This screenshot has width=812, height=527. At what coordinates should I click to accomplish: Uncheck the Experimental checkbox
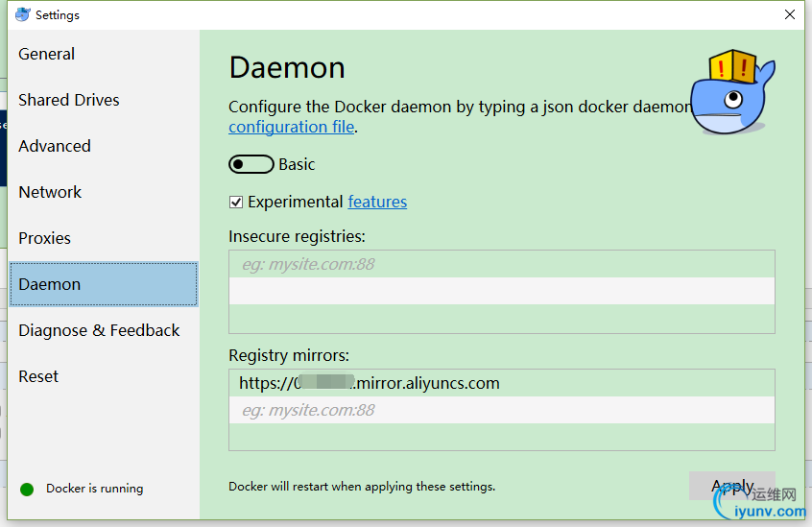pos(236,202)
